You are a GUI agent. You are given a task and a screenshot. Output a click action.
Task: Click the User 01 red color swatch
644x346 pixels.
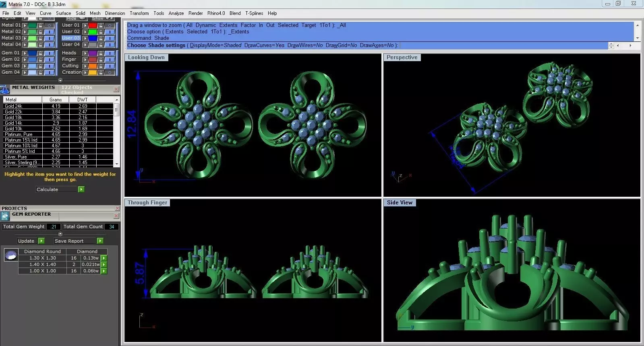[x=93, y=25]
